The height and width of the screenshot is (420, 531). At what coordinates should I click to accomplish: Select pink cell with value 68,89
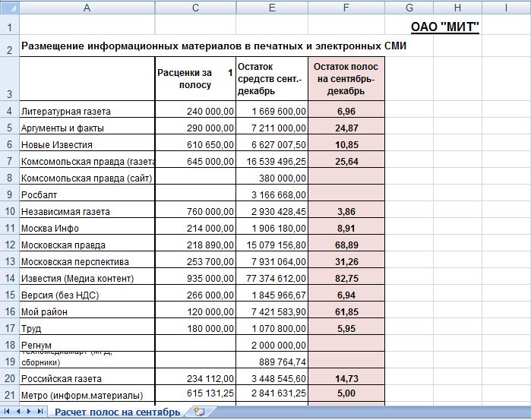point(346,245)
